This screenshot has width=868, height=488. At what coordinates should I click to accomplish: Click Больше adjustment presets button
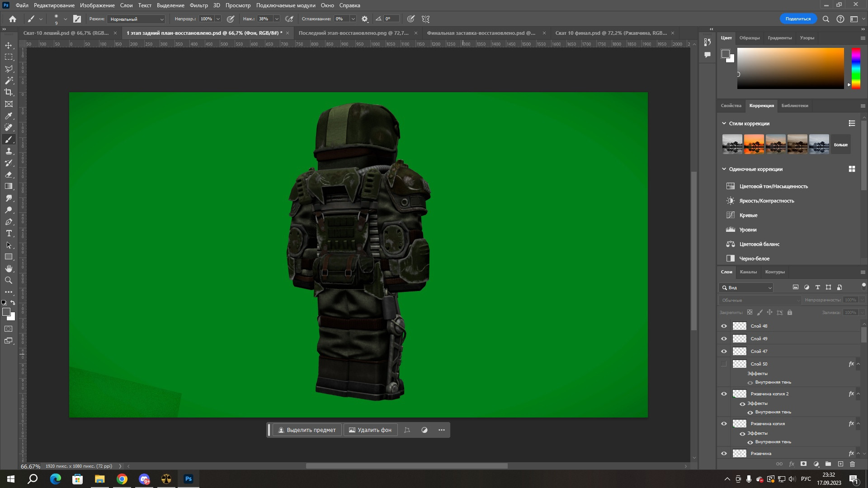(841, 145)
